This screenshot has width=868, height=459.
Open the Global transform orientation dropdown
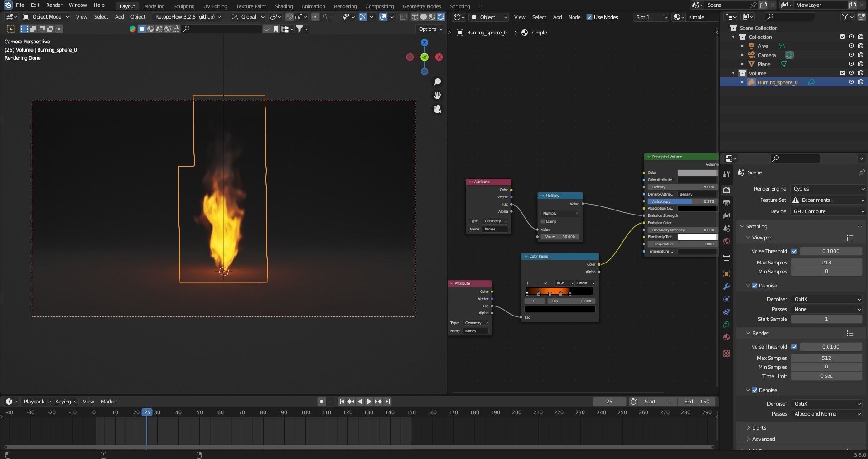[x=248, y=17]
